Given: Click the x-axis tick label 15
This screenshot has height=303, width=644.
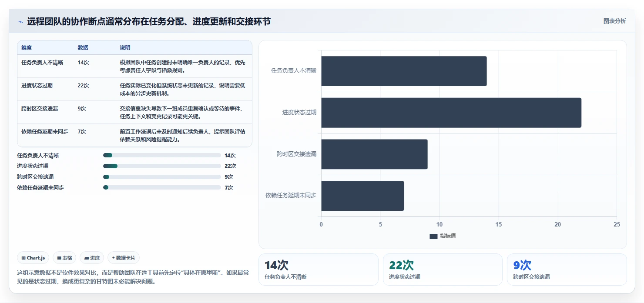Looking at the screenshot, I should pyautogui.click(x=499, y=224).
